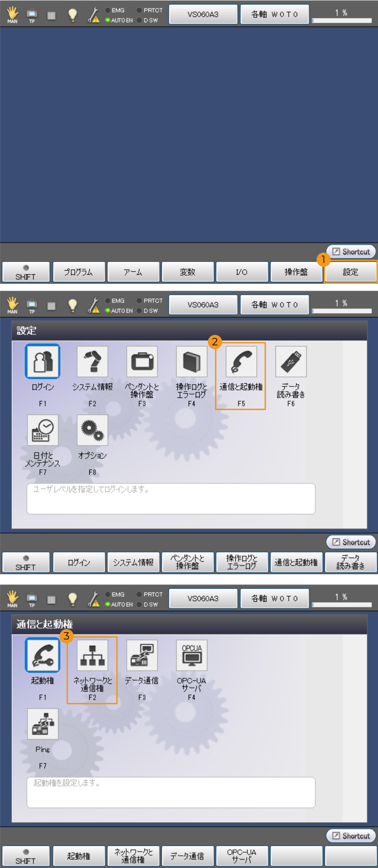Click 起動権 function button at bottom bar
378x868 pixels.
click(78, 856)
